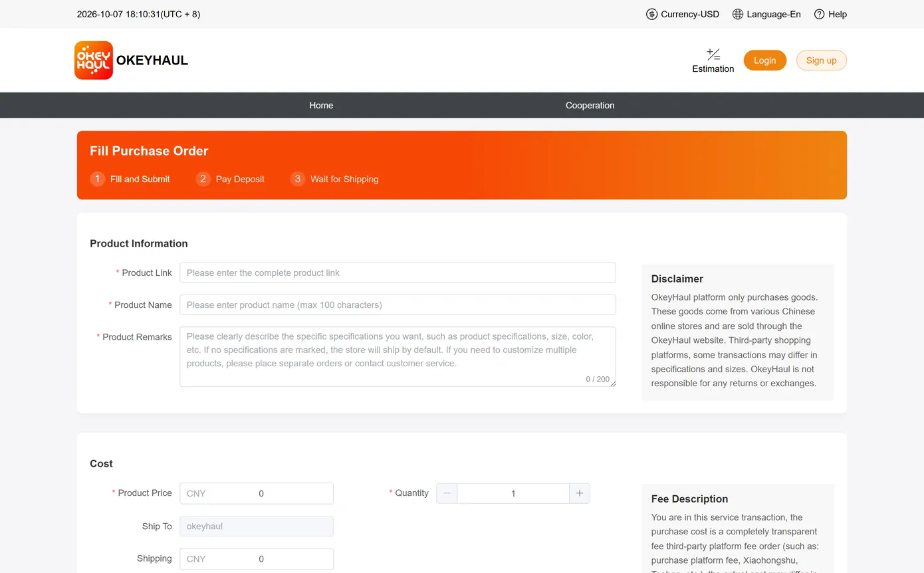Click the Quantity number field
This screenshot has height=573, width=924.
[513, 493]
